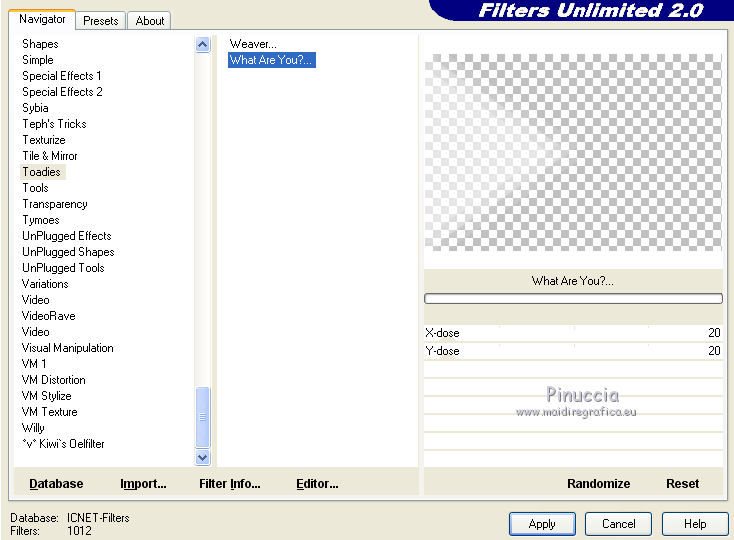Select Special Effects 1 category
The image size is (734, 540).
coord(61,76)
